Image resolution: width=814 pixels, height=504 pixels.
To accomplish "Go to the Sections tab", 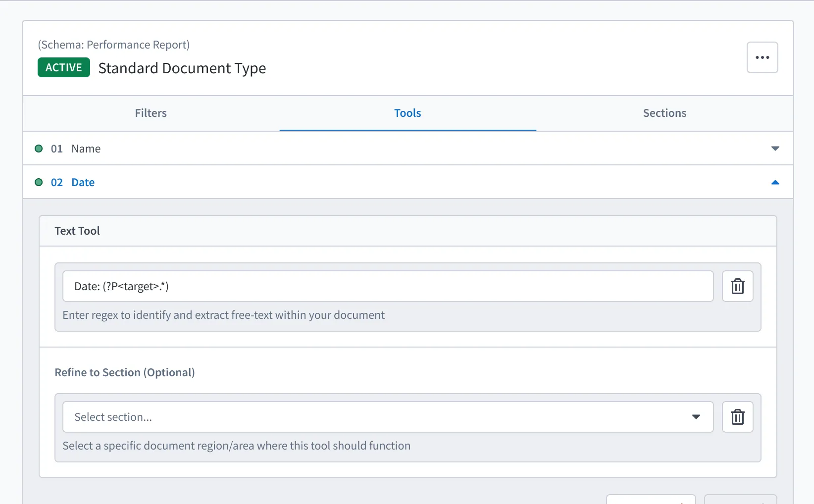I will 664,113.
